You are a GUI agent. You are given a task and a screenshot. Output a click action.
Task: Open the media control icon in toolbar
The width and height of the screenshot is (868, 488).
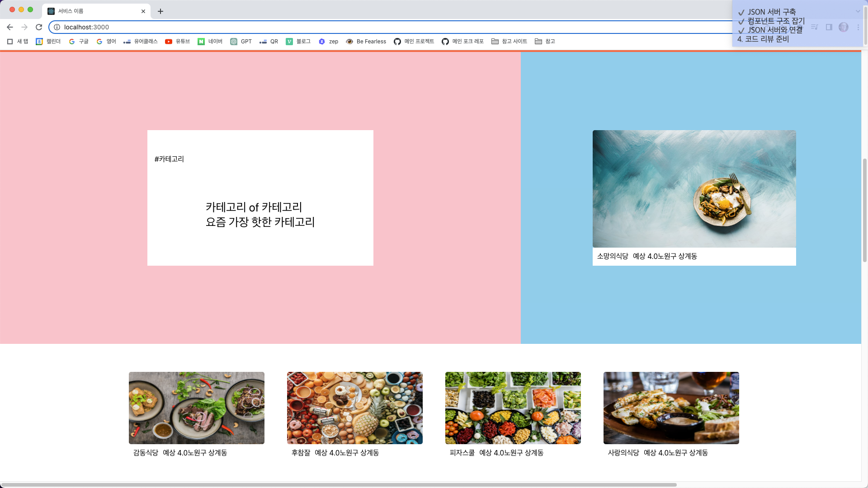[815, 27]
